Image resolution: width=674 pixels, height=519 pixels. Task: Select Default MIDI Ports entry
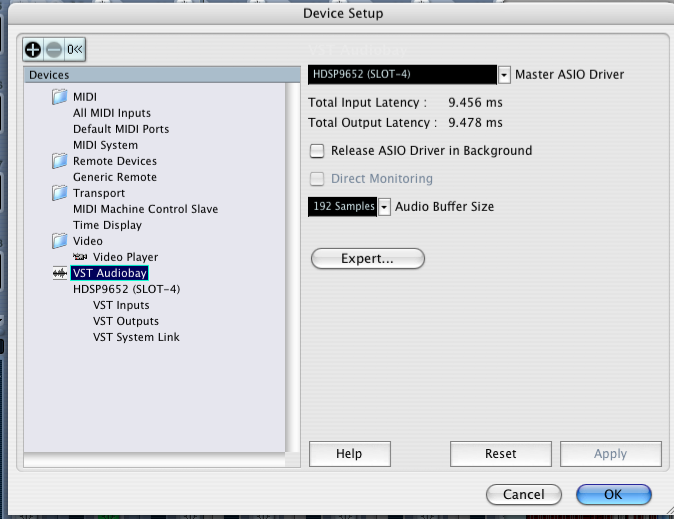coord(121,129)
